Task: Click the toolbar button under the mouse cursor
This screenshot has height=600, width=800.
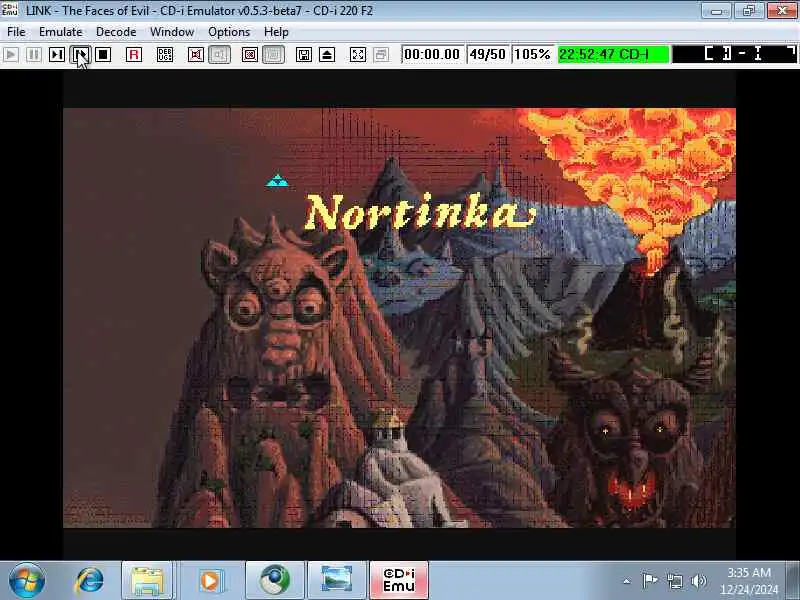Action: point(80,55)
